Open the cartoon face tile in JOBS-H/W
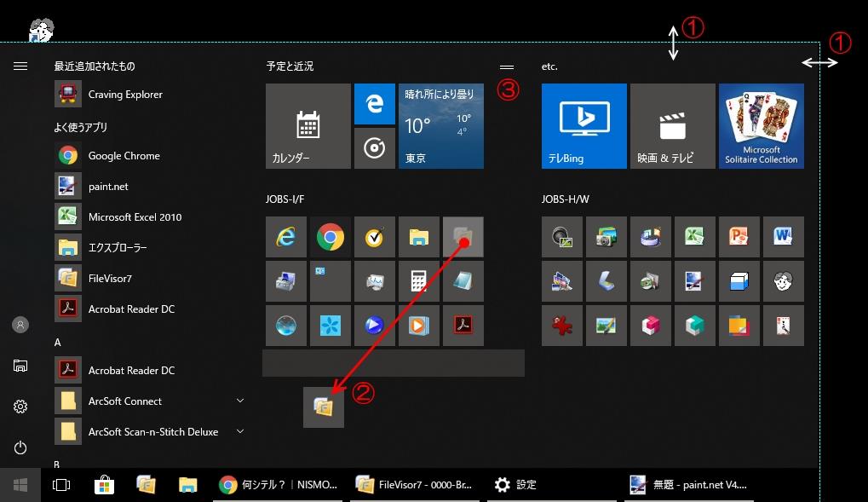 pos(784,281)
